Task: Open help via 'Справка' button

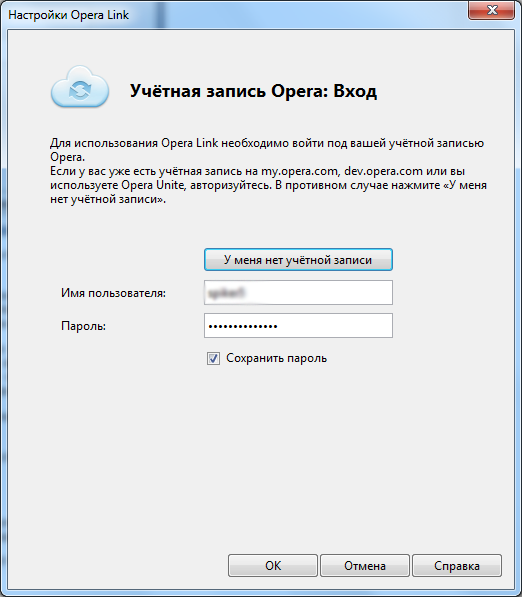Action: [x=457, y=565]
